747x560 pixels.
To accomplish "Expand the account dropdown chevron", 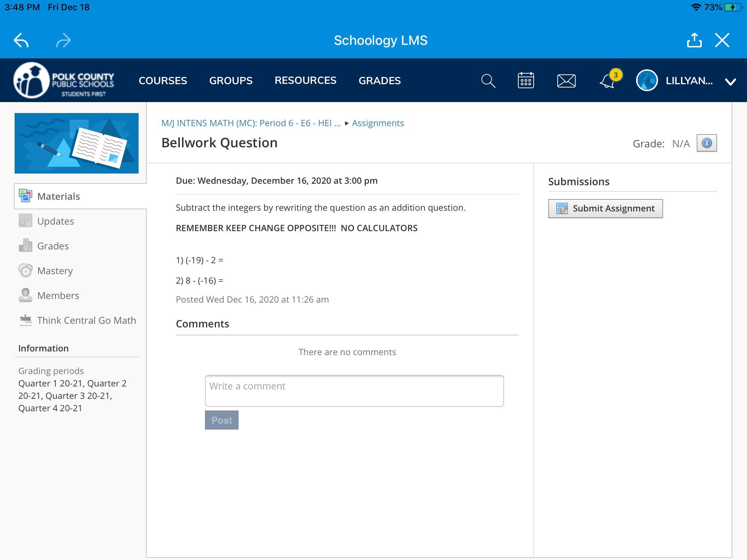I will tap(730, 82).
